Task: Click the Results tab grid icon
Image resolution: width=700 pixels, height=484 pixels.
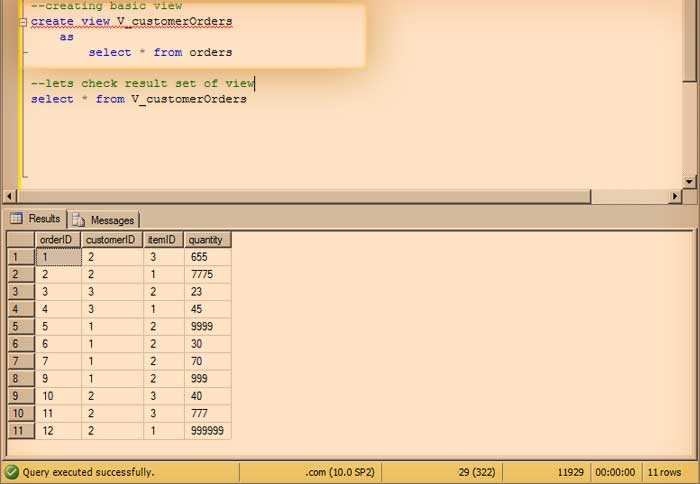Action: [x=17, y=218]
